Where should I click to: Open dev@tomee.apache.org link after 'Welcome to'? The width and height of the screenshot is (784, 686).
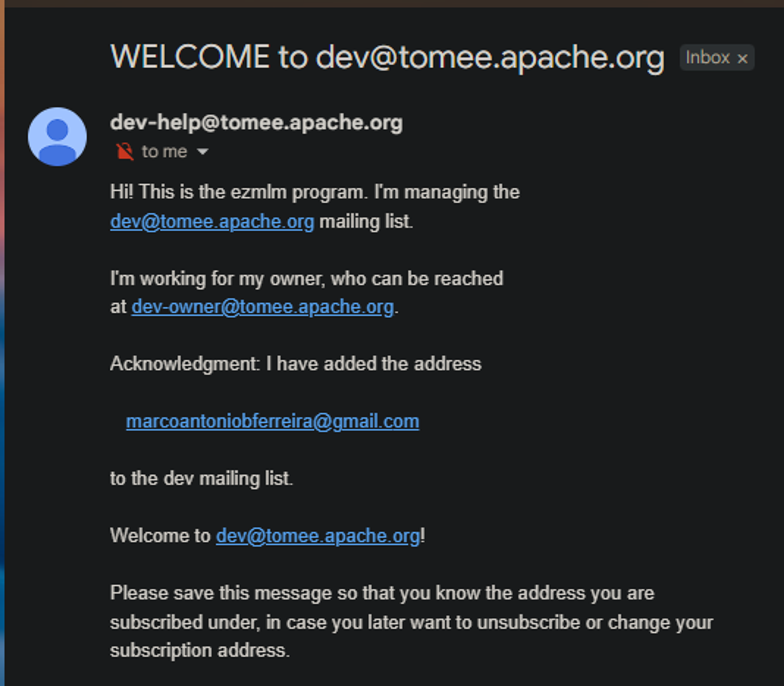(317, 536)
